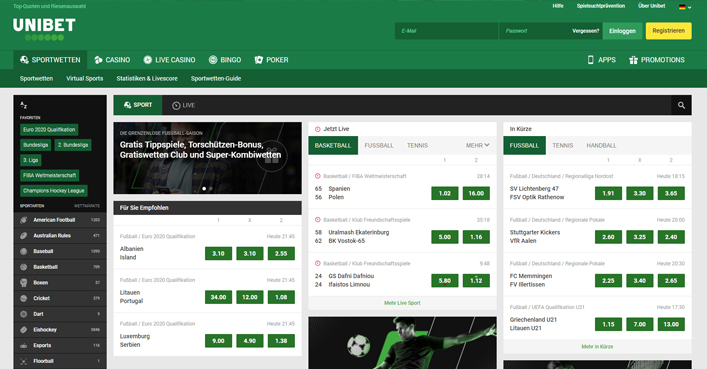Bet on Litauen at odds 34.00
The height and width of the screenshot is (369, 707).
pyautogui.click(x=218, y=297)
